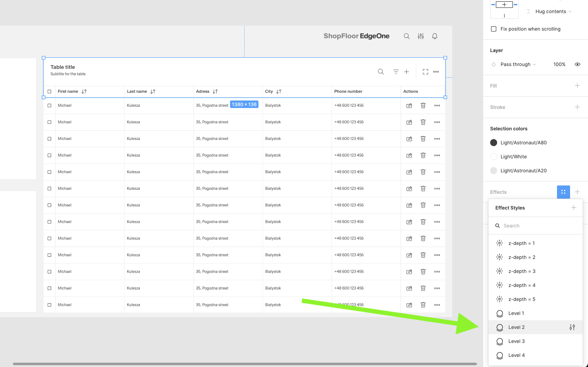588x367 pixels.
Task: Click the Light/Astronaut/A80 color swatch
Action: coord(494,143)
